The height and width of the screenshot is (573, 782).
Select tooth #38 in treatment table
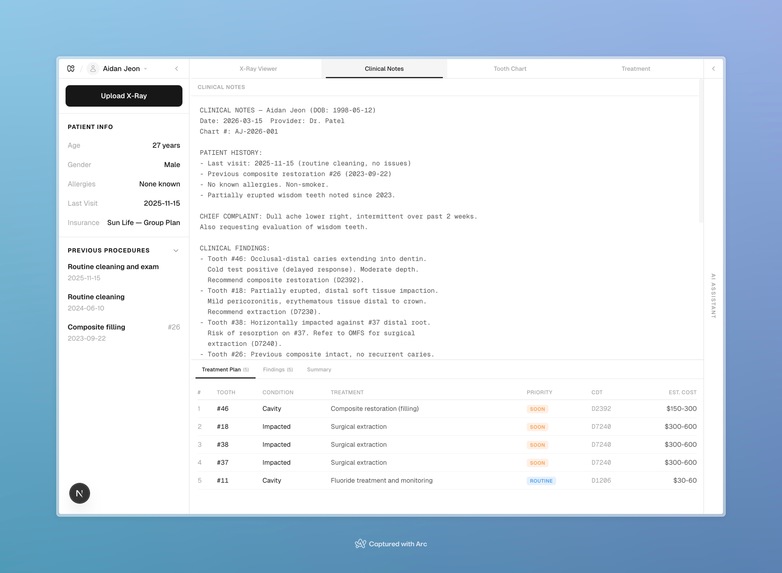(222, 444)
